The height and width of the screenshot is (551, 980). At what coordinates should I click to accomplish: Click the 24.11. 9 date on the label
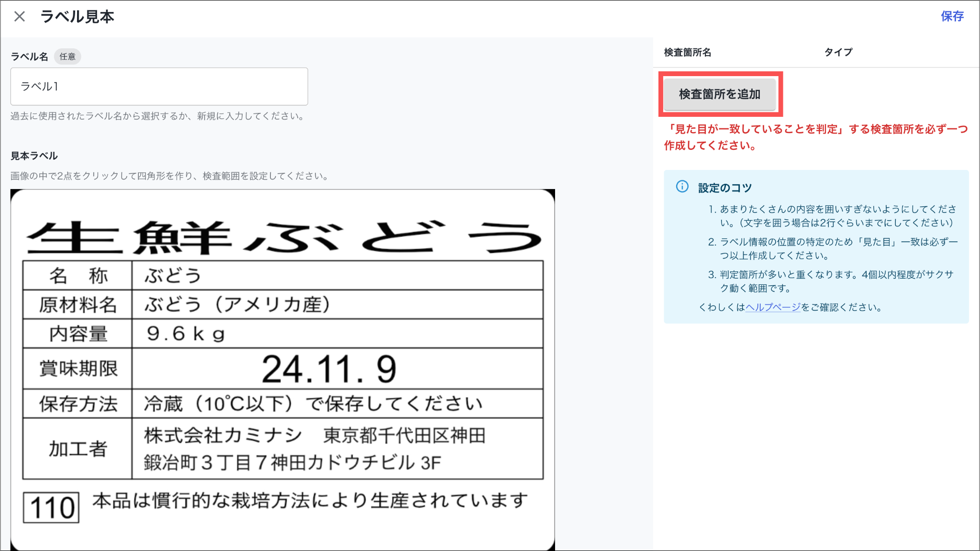point(329,369)
